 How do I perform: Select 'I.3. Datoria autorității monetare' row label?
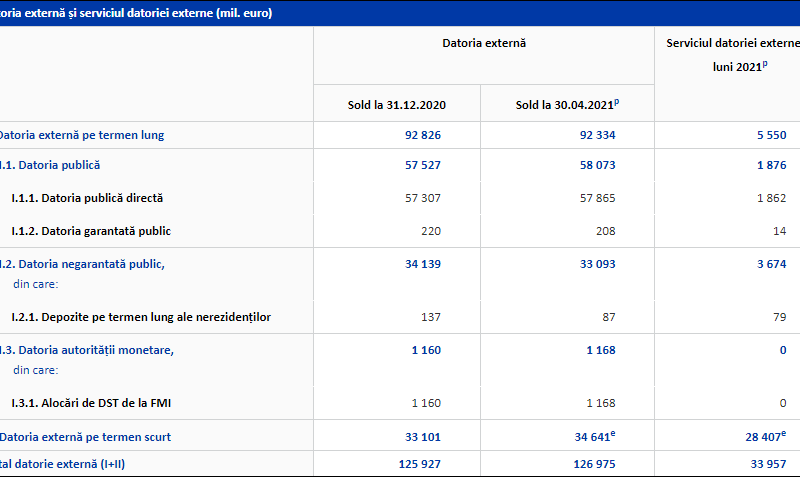tap(87, 350)
